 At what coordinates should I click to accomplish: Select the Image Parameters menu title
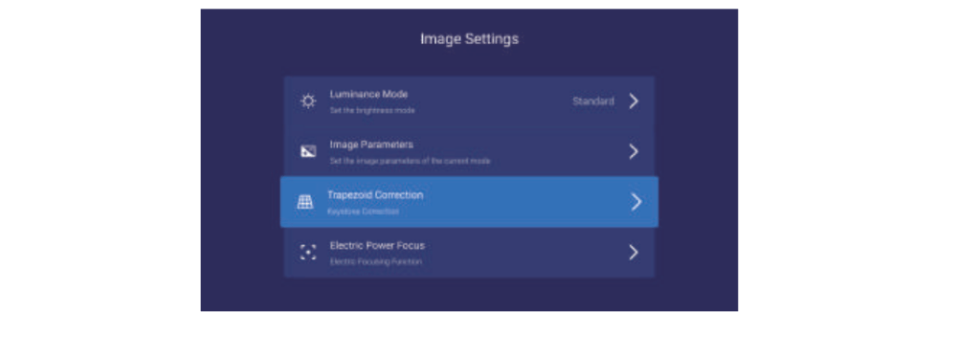[371, 145]
